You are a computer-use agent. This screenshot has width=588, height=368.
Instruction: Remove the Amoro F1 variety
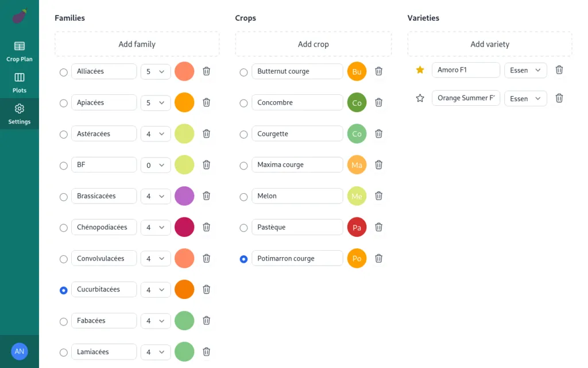(559, 70)
